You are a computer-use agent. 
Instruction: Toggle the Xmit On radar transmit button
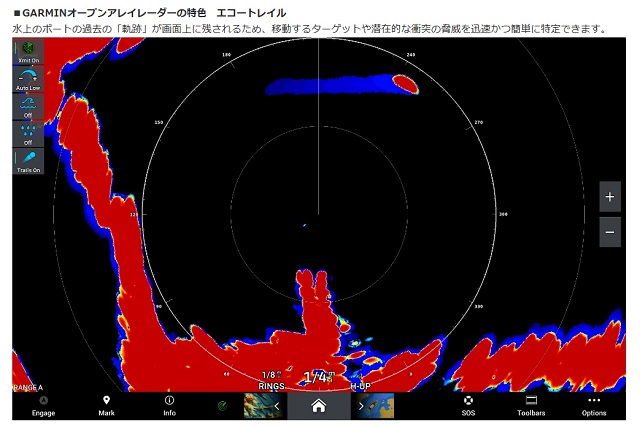click(x=28, y=52)
